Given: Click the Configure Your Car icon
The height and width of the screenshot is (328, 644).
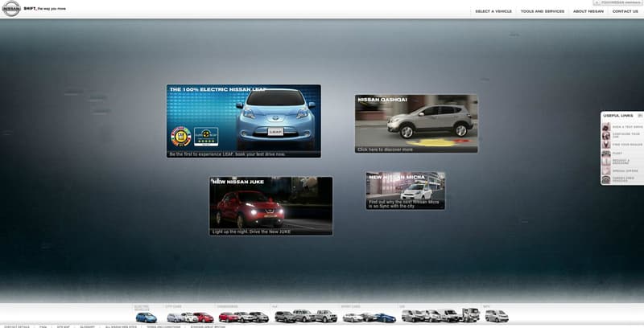Looking at the screenshot, I should click(606, 136).
